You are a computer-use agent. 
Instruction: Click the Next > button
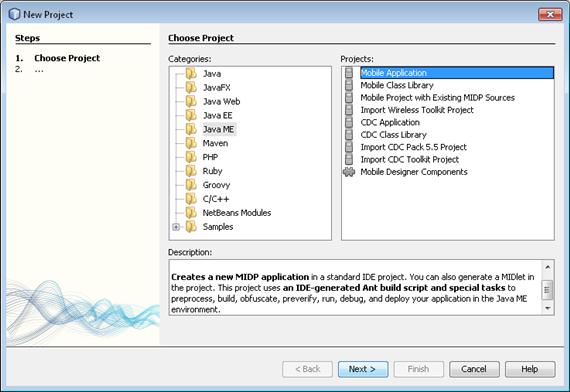pos(363,369)
